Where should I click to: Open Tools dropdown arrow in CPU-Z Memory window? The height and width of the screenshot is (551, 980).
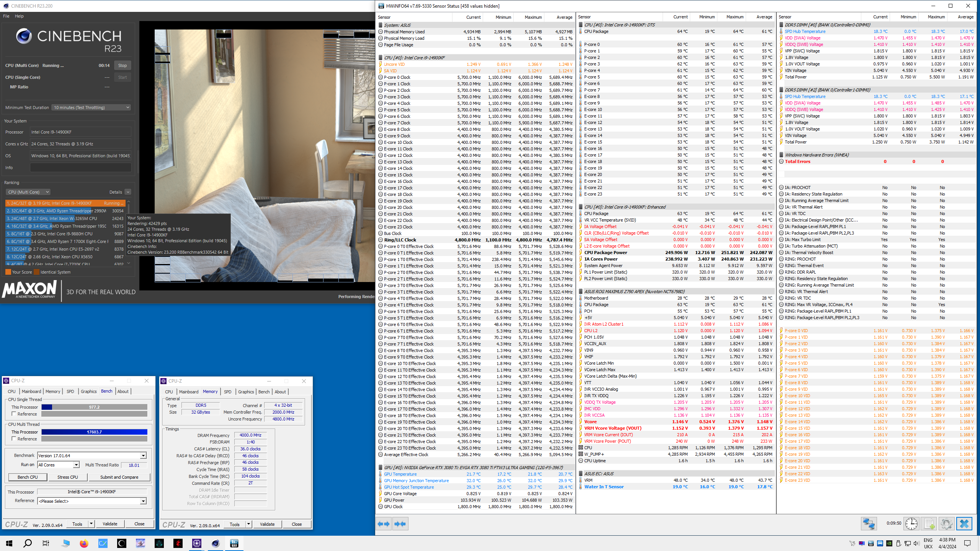pos(248,524)
